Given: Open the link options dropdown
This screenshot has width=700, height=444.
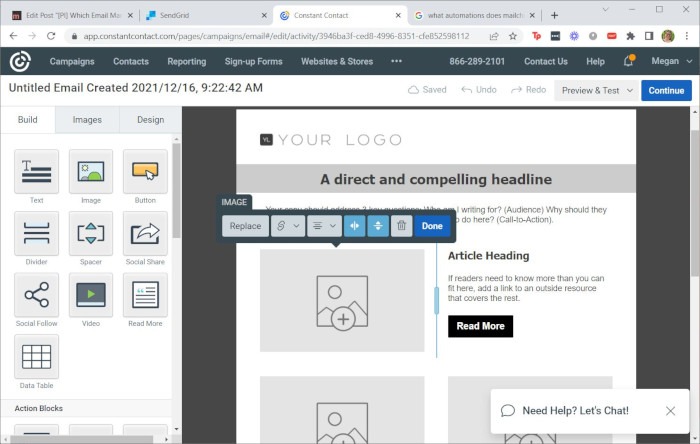Looking at the screenshot, I should (288, 226).
